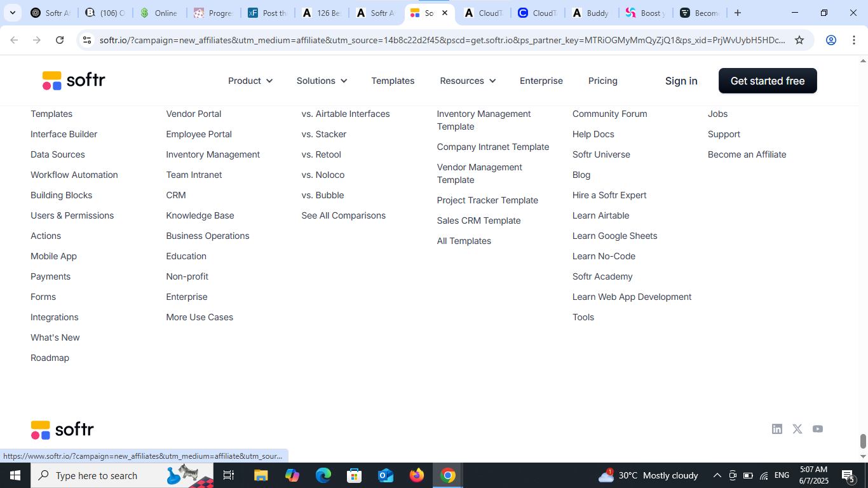Open See All Comparisons link
This screenshot has height=488, width=868.
click(x=344, y=215)
